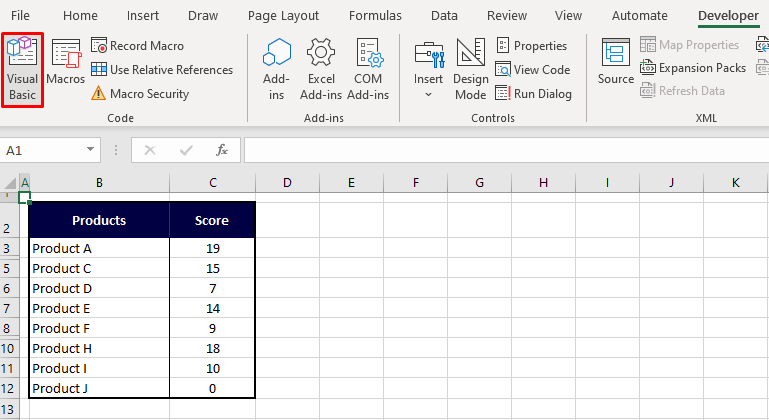This screenshot has width=769, height=420.
Task: Expand the Name Box dropdown arrow
Action: tap(90, 150)
